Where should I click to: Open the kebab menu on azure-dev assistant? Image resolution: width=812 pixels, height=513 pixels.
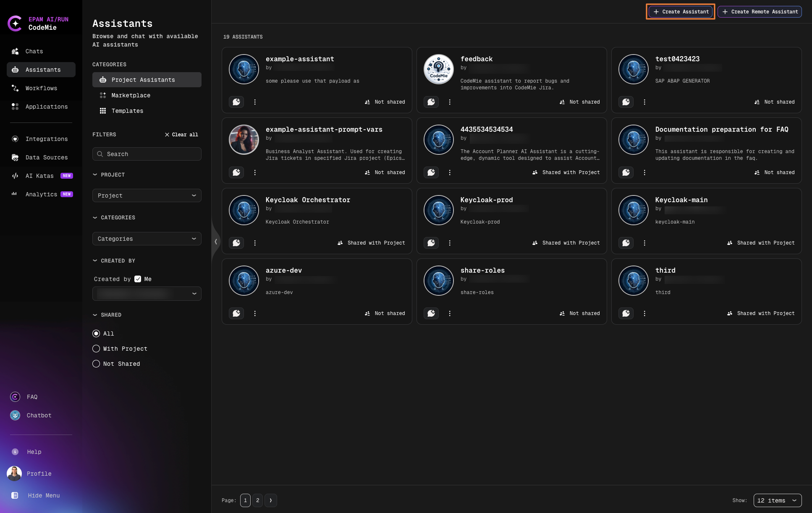pos(255,313)
